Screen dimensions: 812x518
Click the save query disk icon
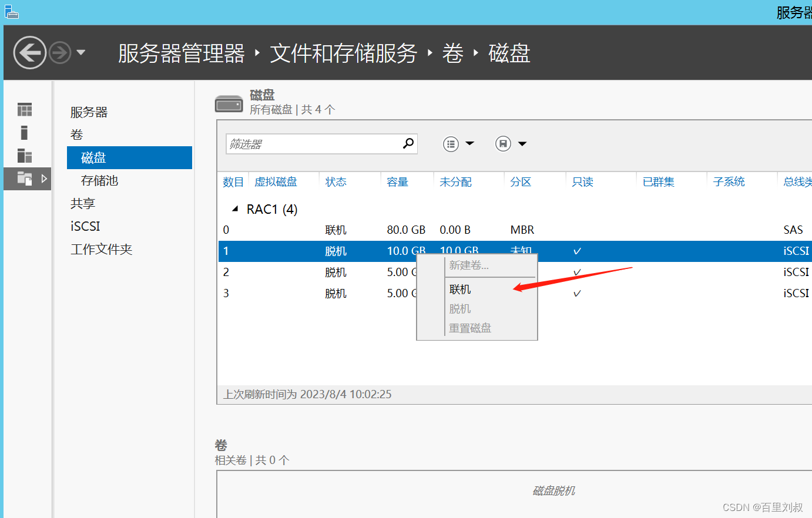(503, 144)
